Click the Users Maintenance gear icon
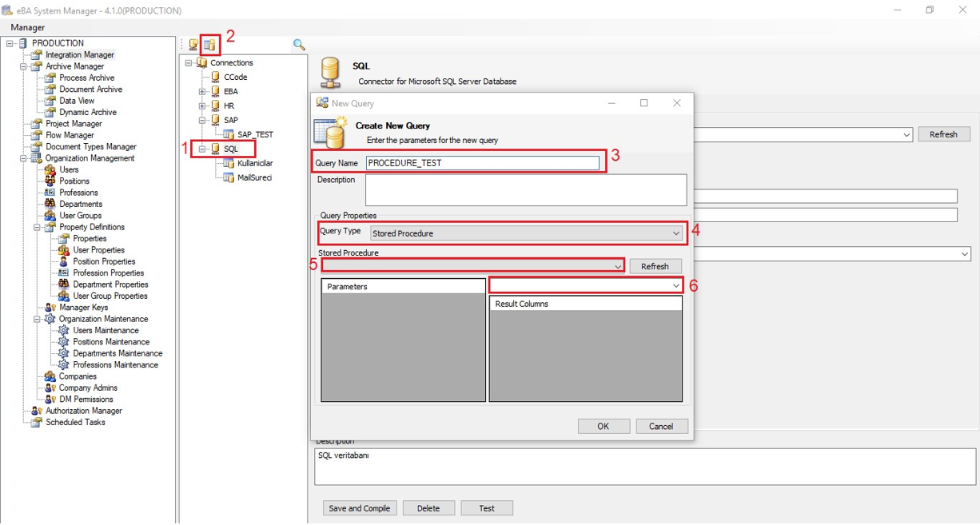This screenshot has height=525, width=980. 64,330
